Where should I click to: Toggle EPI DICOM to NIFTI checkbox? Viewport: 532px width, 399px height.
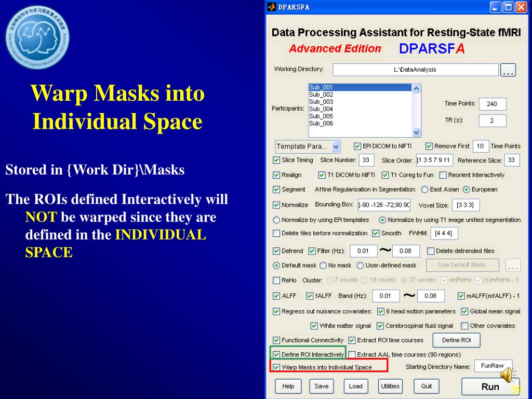coord(357,146)
